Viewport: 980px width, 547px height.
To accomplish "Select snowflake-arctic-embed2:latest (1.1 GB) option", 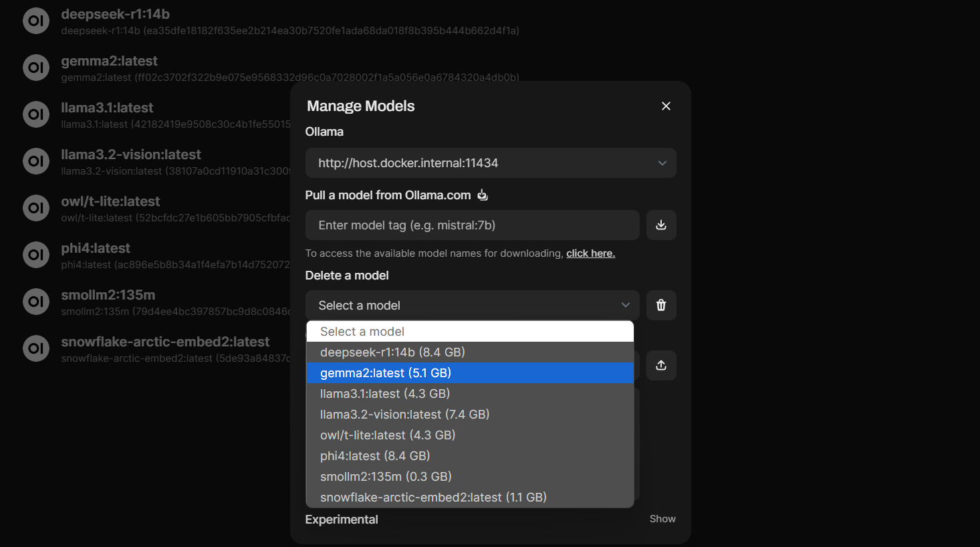I will (433, 498).
